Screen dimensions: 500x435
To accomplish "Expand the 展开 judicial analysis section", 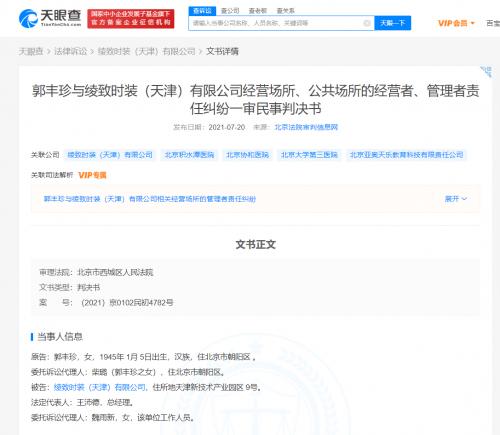I will 455,199.
